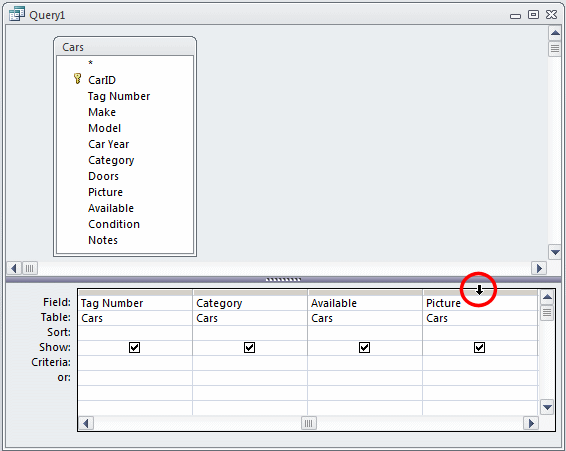Click the Picture field cell in grid
Viewport: 566px width, 451px height.
480,303
